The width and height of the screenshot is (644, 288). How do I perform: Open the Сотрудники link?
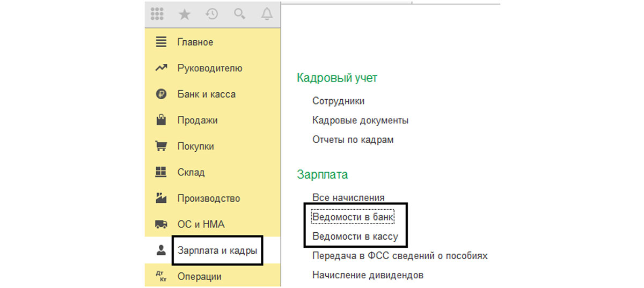(338, 101)
